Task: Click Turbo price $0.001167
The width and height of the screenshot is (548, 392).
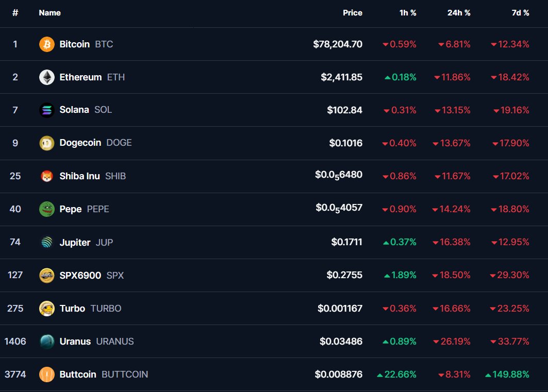Action: coord(340,309)
